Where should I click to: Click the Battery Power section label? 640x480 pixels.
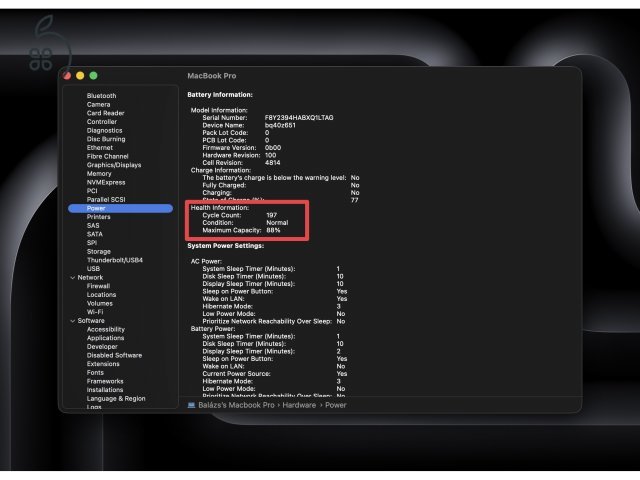pyautogui.click(x=213, y=329)
